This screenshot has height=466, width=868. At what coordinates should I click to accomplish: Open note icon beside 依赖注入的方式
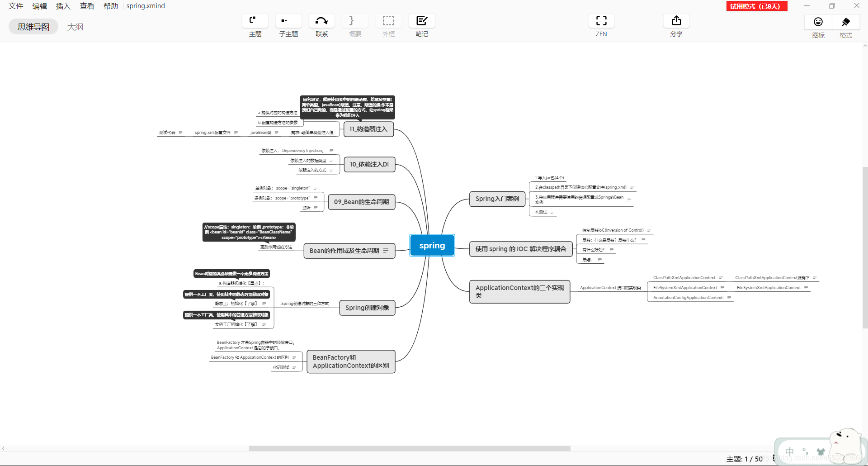[331, 170]
